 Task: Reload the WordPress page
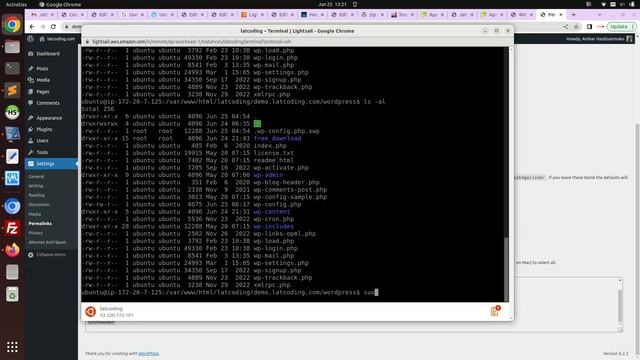pyautogui.click(x=53, y=27)
